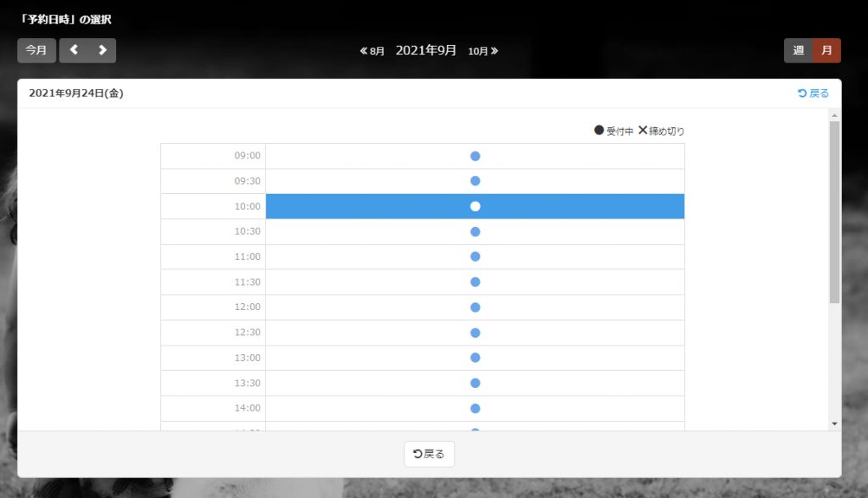Pick the 11:00 available slot dot
Viewport: 868px width, 498px height.
point(475,257)
